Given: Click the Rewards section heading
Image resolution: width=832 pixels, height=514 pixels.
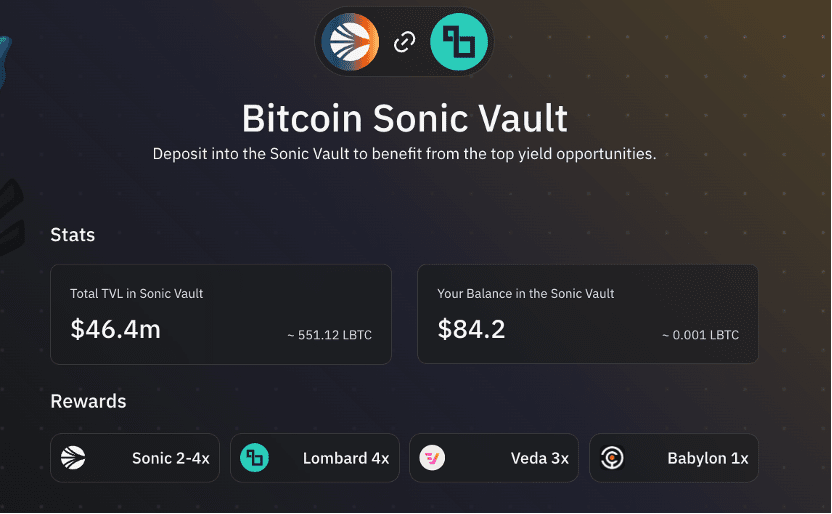Looking at the screenshot, I should (x=88, y=402).
